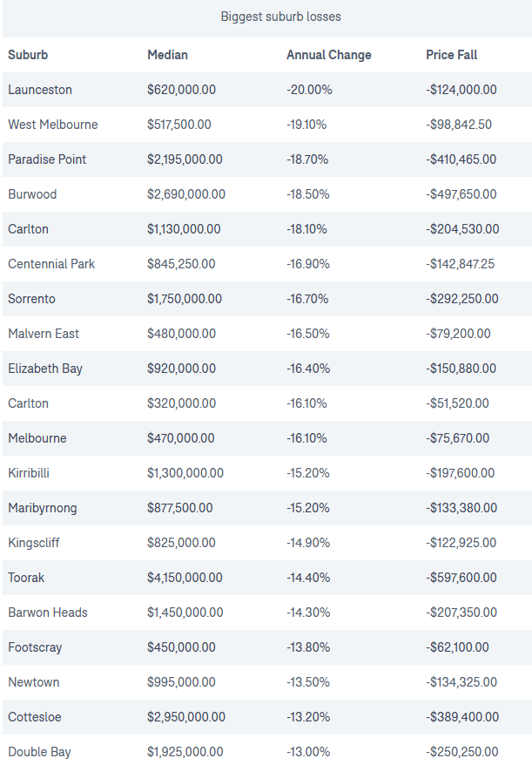Click the Malvern East row label
The height and width of the screenshot is (765, 532).
44,334
